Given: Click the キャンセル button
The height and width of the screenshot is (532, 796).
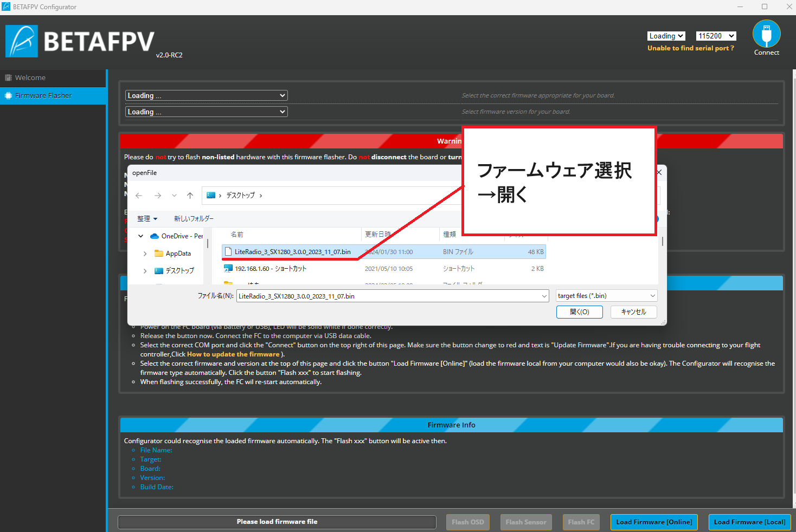Looking at the screenshot, I should pos(634,312).
